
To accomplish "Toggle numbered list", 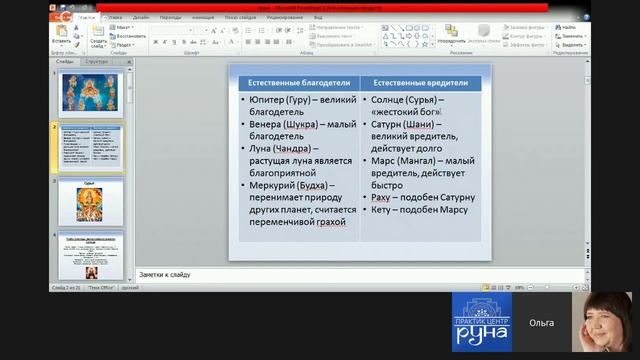I will (x=262, y=31).
